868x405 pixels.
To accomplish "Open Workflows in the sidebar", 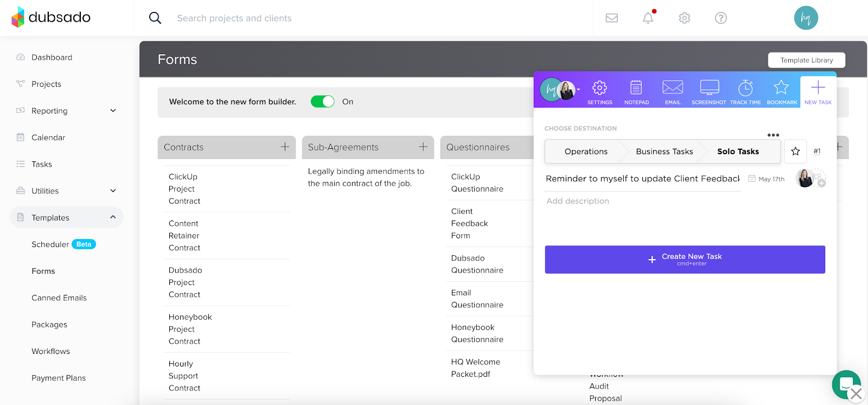I will click(x=50, y=351).
